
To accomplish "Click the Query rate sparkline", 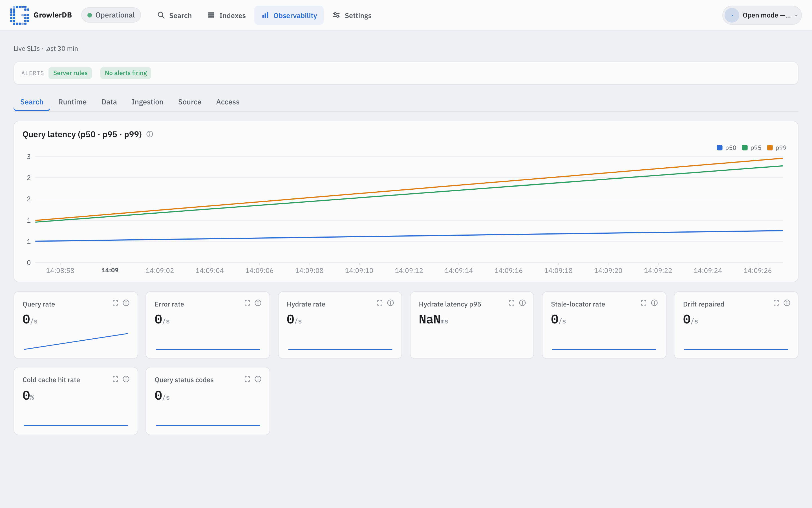I will (x=76, y=341).
